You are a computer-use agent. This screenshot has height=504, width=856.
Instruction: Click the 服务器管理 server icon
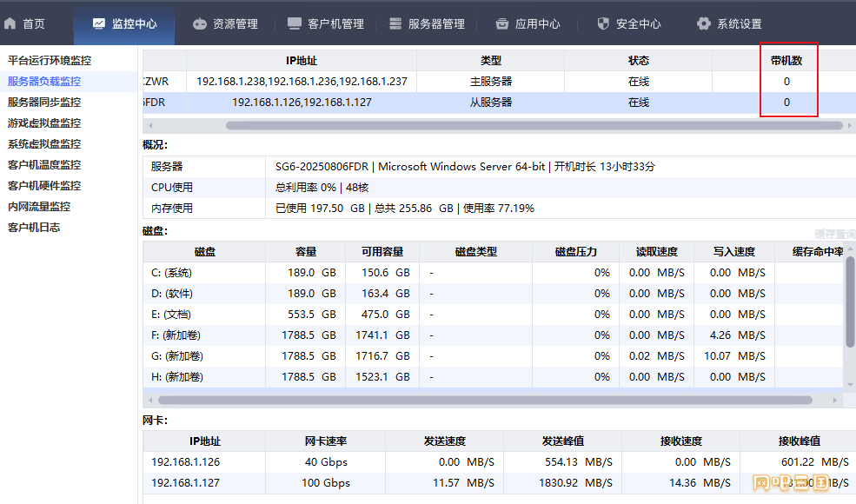(395, 23)
